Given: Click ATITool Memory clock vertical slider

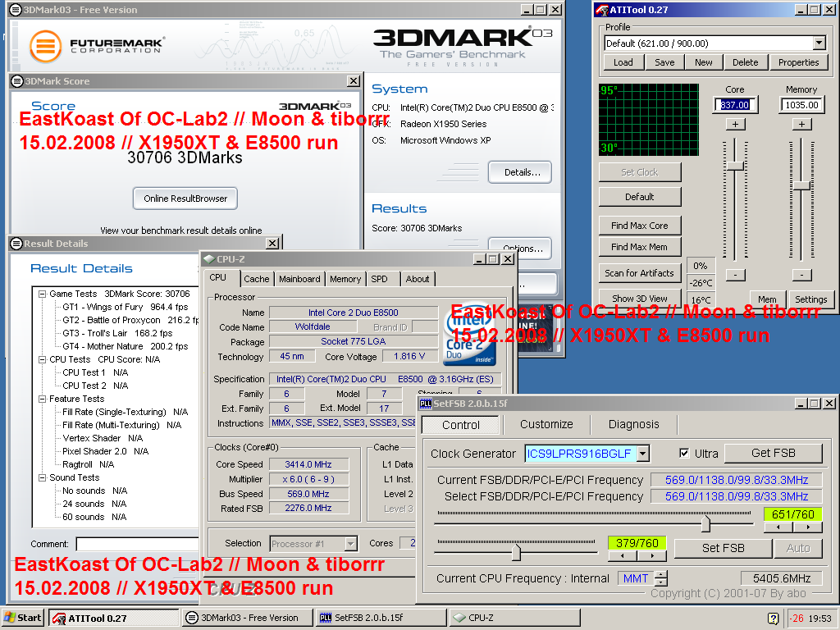Looking at the screenshot, I should tap(802, 185).
